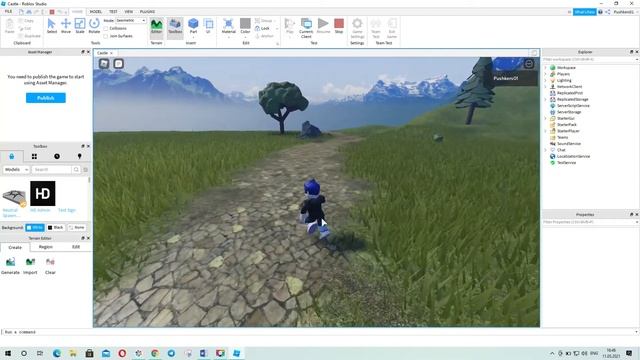
Task: Switch to Edit tab in Terrain Editor
Action: [x=76, y=247]
